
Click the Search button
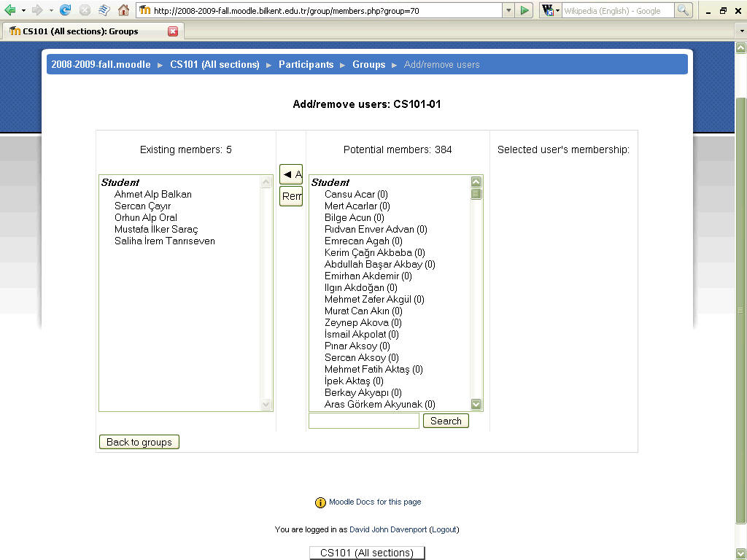click(446, 421)
